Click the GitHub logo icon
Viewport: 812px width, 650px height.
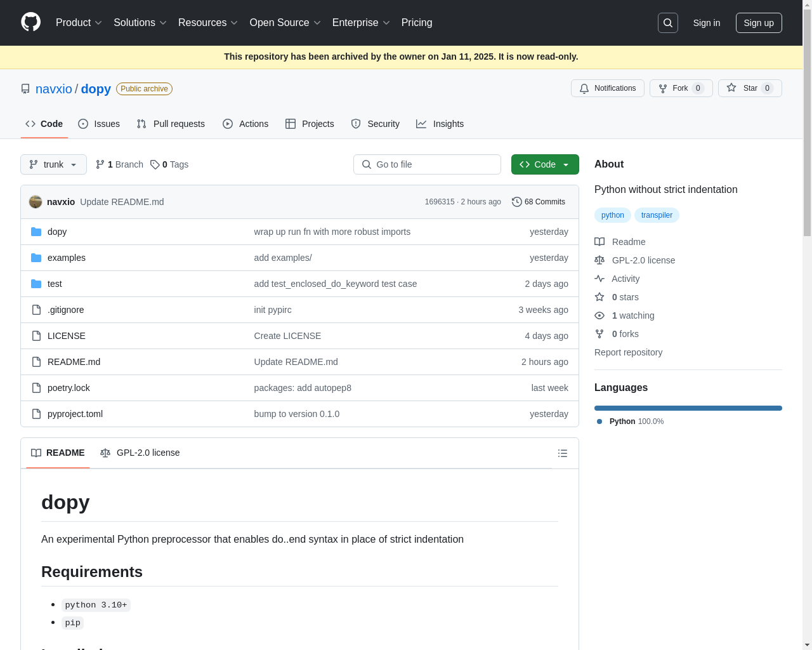point(30,22)
